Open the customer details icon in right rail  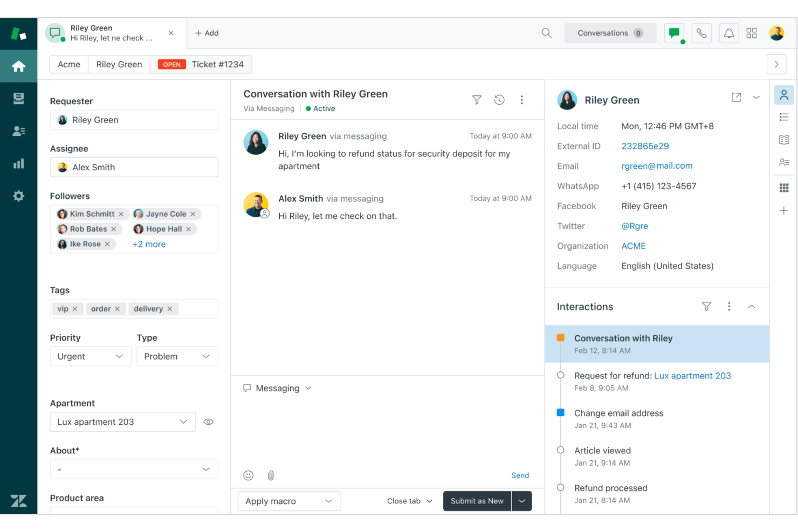[784, 162]
